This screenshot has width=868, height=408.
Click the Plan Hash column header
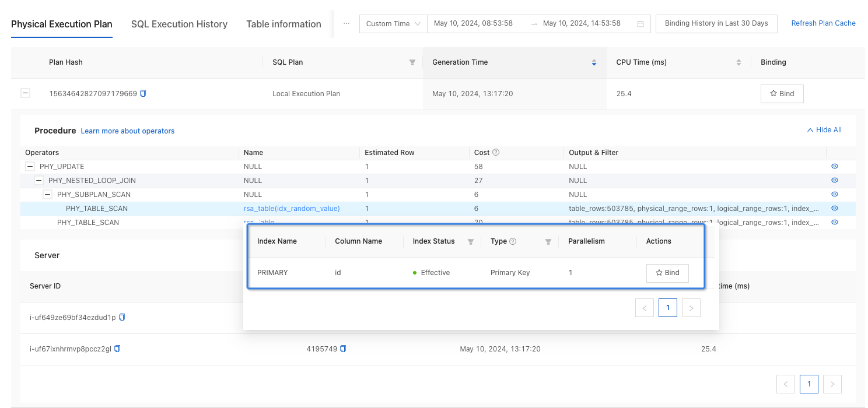pyautogui.click(x=66, y=62)
